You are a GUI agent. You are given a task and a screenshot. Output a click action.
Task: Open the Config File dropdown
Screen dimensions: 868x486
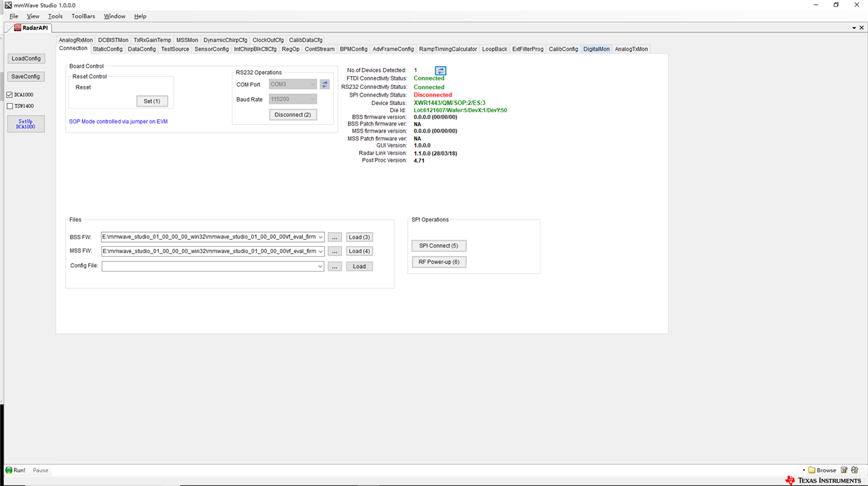coord(320,267)
